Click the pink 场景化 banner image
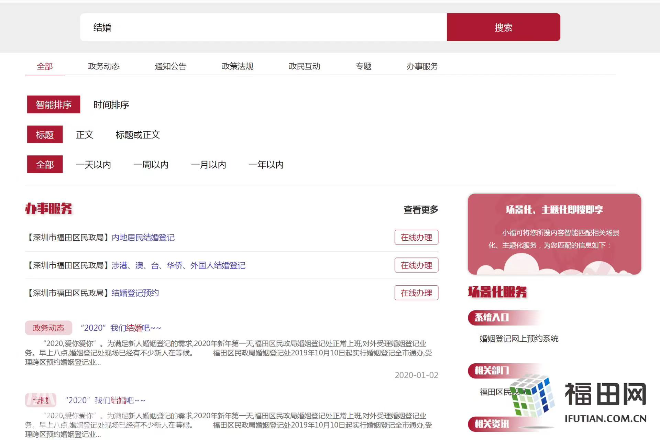The height and width of the screenshot is (440, 660). tap(554, 233)
